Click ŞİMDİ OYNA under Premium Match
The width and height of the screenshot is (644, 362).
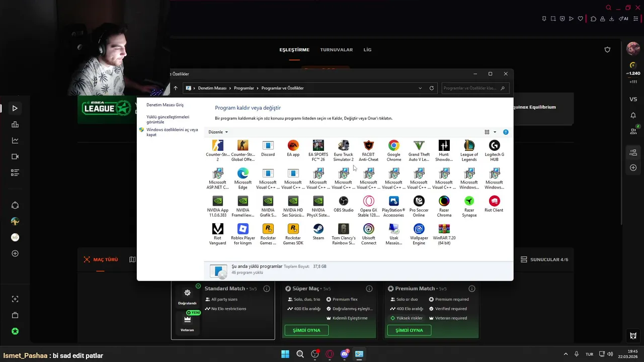409,330
